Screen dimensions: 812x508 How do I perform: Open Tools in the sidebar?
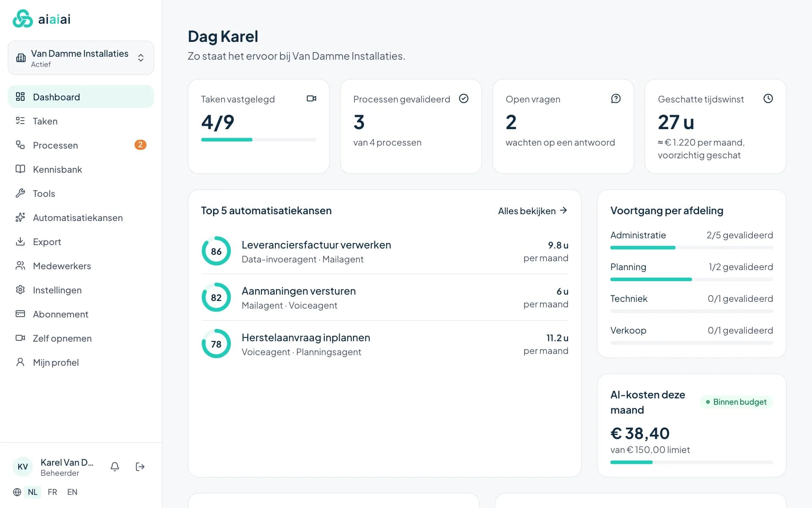[x=81, y=193]
